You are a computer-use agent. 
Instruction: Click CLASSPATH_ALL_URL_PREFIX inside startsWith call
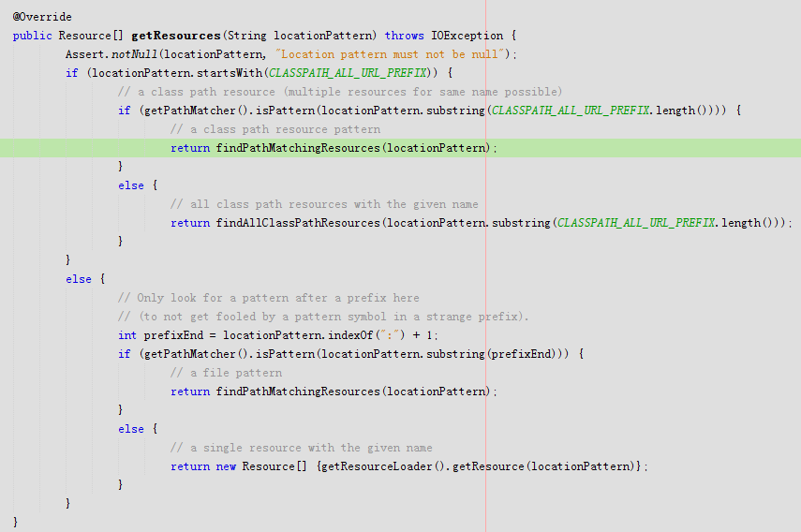[x=348, y=73]
